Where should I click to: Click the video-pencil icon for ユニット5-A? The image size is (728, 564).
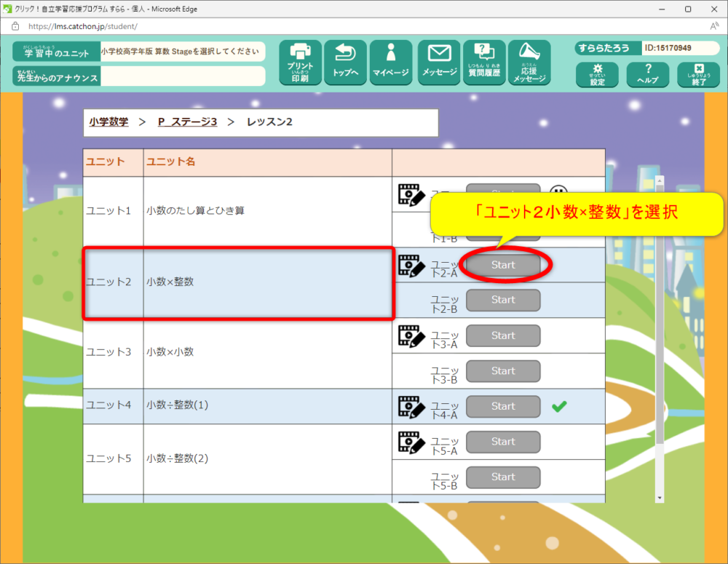[x=411, y=443]
